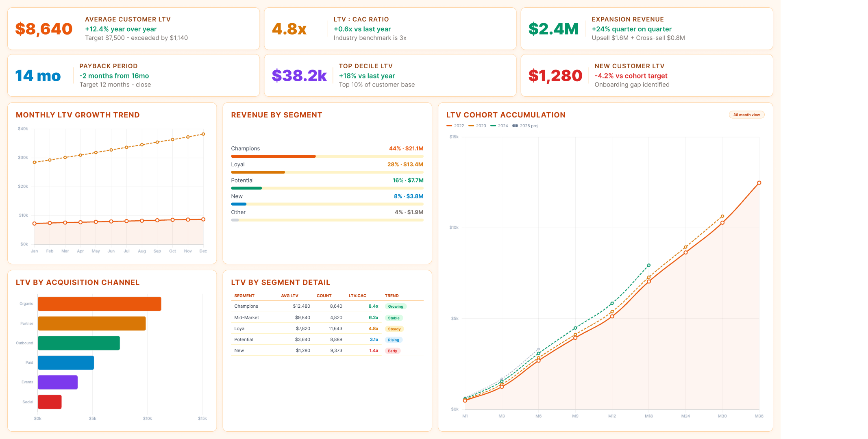Toggle the 2023 legend series

[x=477, y=126]
